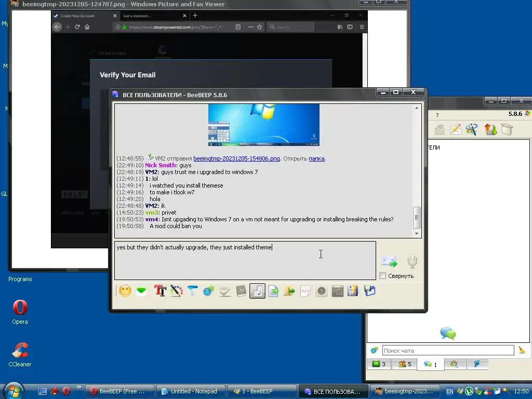
Task: Open the file transfer up-down arrows icon
Action: [490, 129]
